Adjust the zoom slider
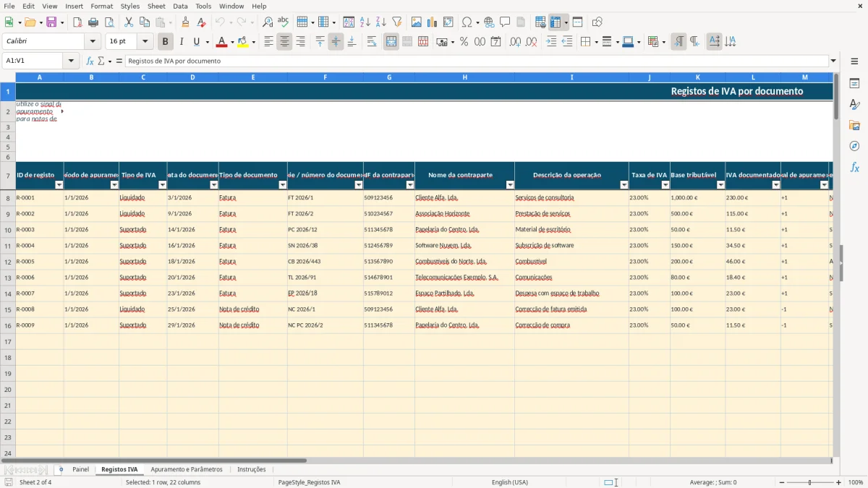 (809, 482)
